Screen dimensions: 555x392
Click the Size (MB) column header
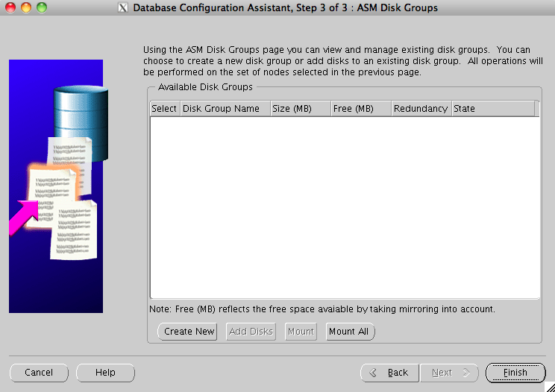[300, 109]
